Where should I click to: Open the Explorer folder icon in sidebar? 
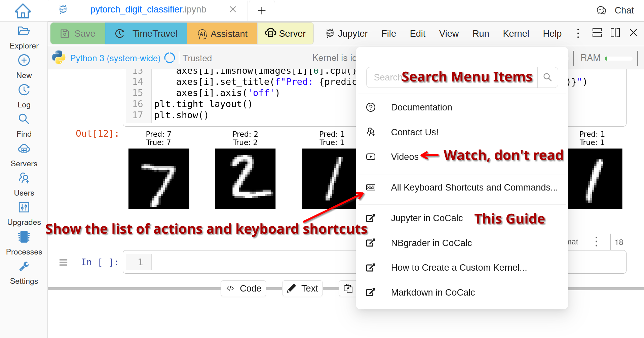(x=24, y=31)
